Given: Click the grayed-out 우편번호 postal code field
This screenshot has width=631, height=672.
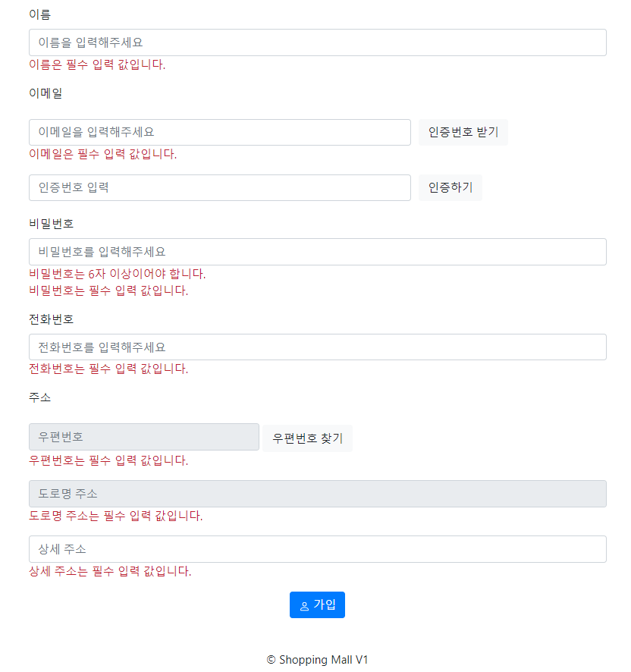Looking at the screenshot, I should coord(144,437).
